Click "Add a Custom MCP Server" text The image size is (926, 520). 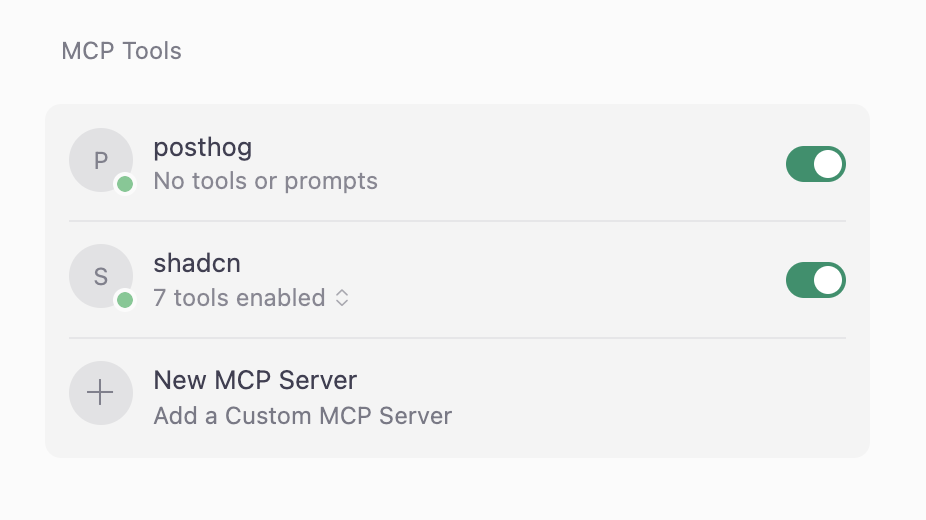click(x=302, y=415)
